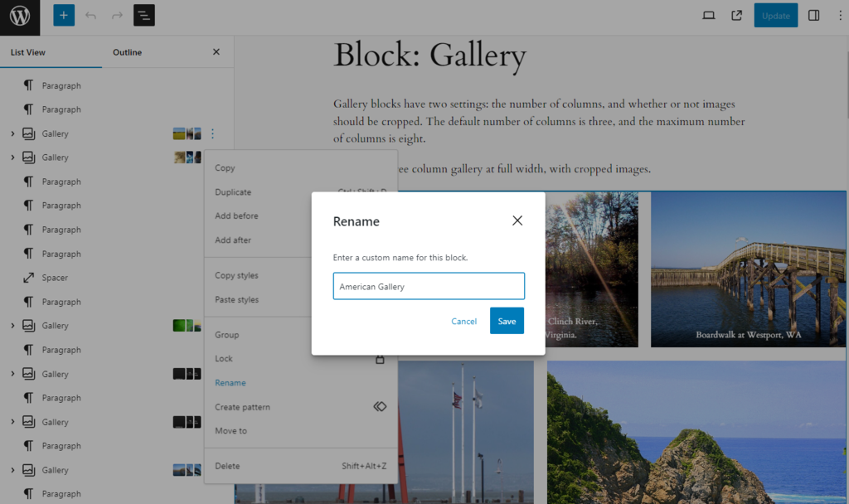Viewport: 849px width, 504px height.
Task: Save the new block name
Action: pyautogui.click(x=507, y=321)
